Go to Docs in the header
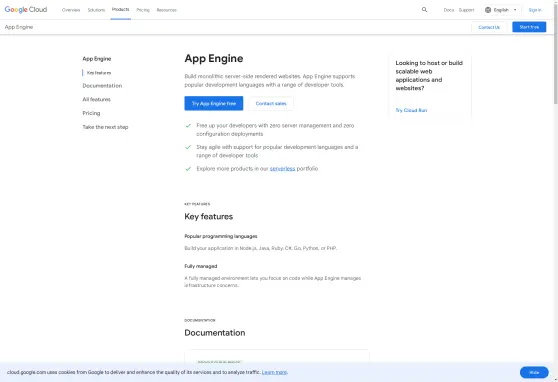The image size is (558, 382). click(449, 10)
